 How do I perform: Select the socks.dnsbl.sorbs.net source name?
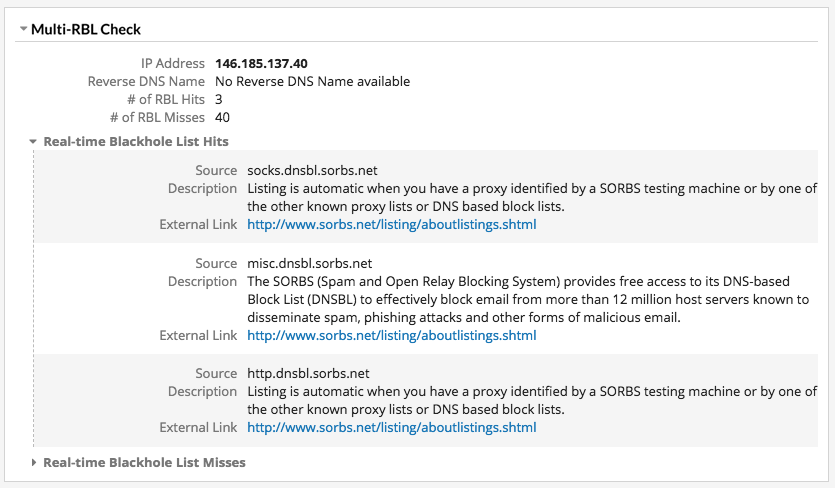tap(312, 171)
